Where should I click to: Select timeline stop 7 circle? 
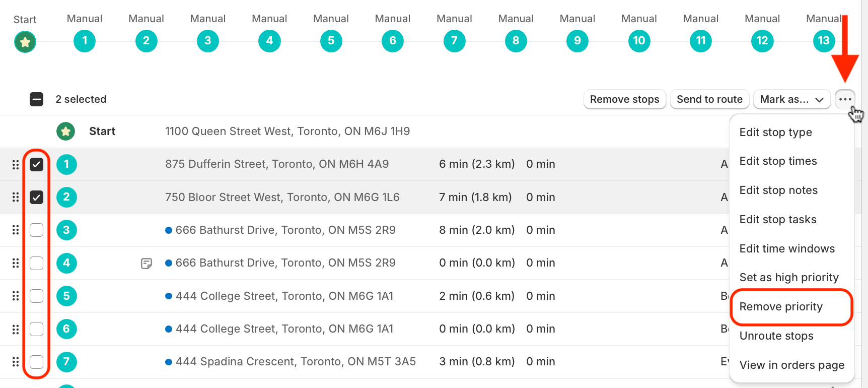coord(454,41)
